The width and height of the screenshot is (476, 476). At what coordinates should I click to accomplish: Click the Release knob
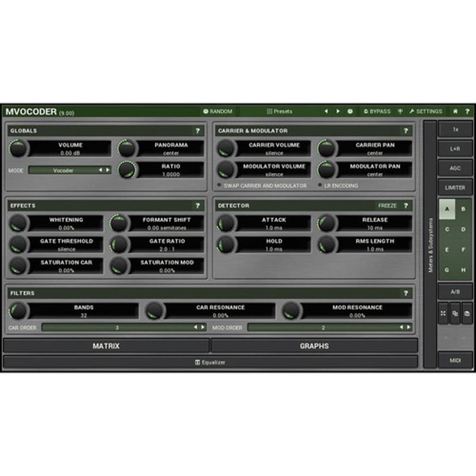coord(327,223)
